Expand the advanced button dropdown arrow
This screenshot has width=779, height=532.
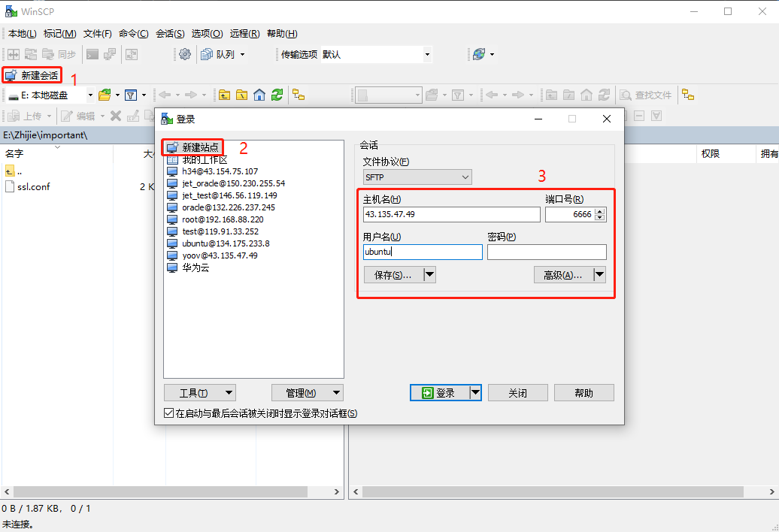point(599,275)
